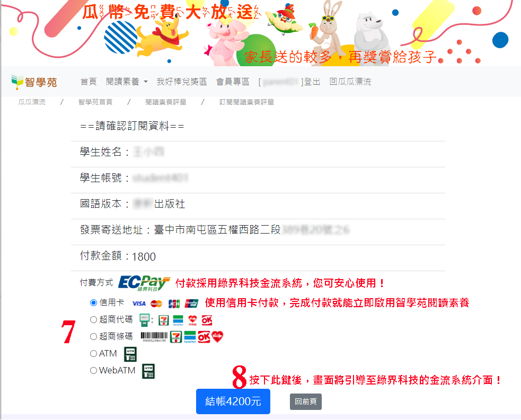Choose the WebATM radio button

93,371
